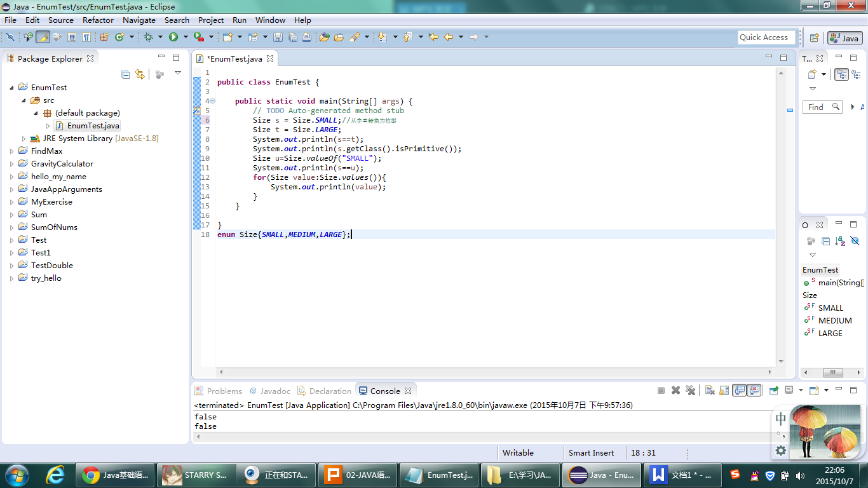868x488 pixels.
Task: Expand the EnumTest.java file node
Action: [x=48, y=126]
